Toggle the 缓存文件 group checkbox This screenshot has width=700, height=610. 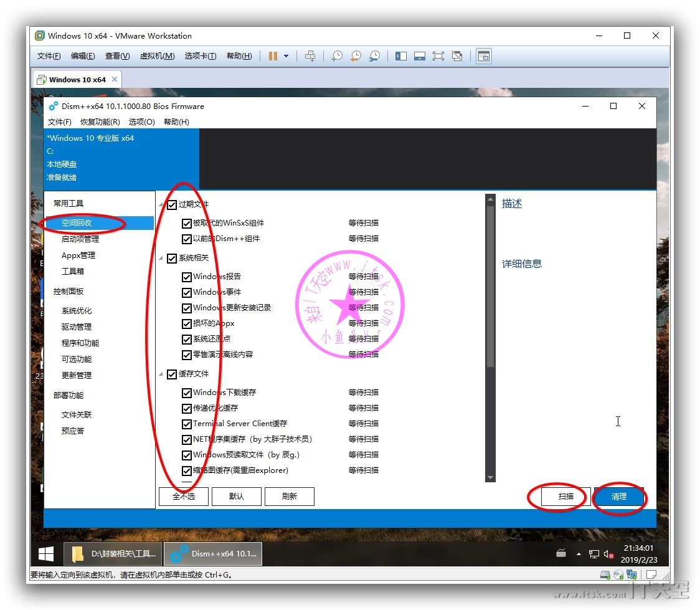click(172, 374)
